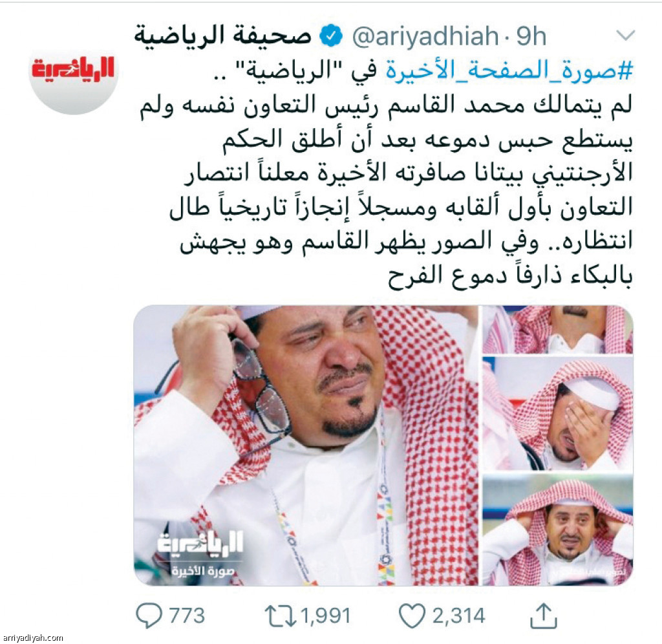Open the #صورة_الصفحة_الأخيرة hashtag
This screenshot has height=644, width=662.
[x=509, y=70]
